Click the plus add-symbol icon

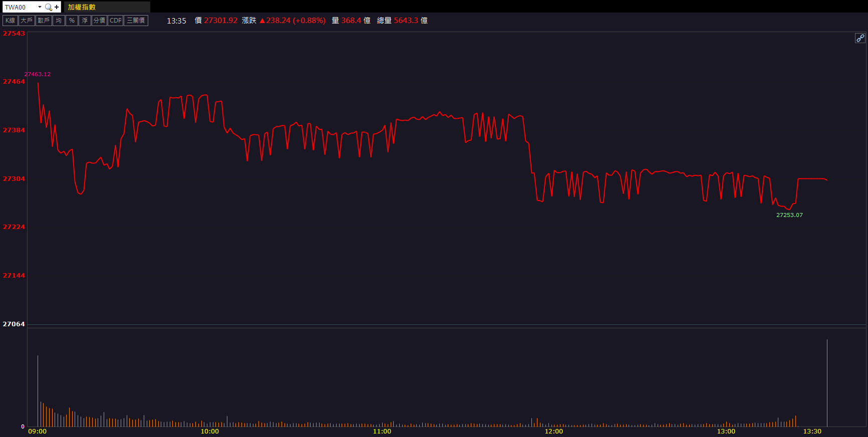57,7
